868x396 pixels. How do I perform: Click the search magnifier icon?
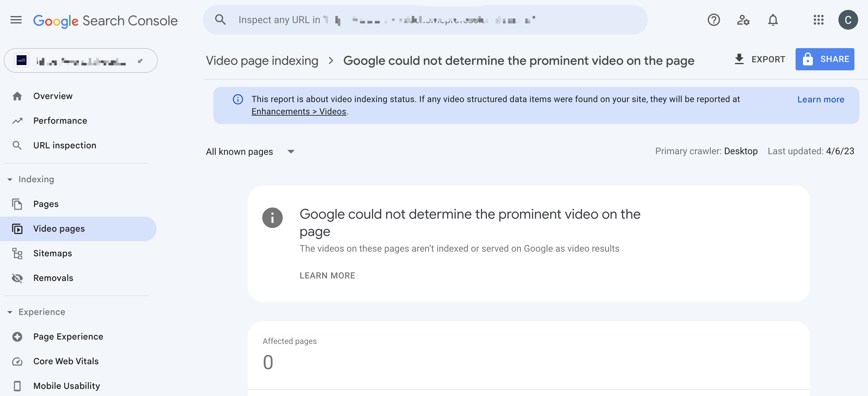click(x=220, y=19)
